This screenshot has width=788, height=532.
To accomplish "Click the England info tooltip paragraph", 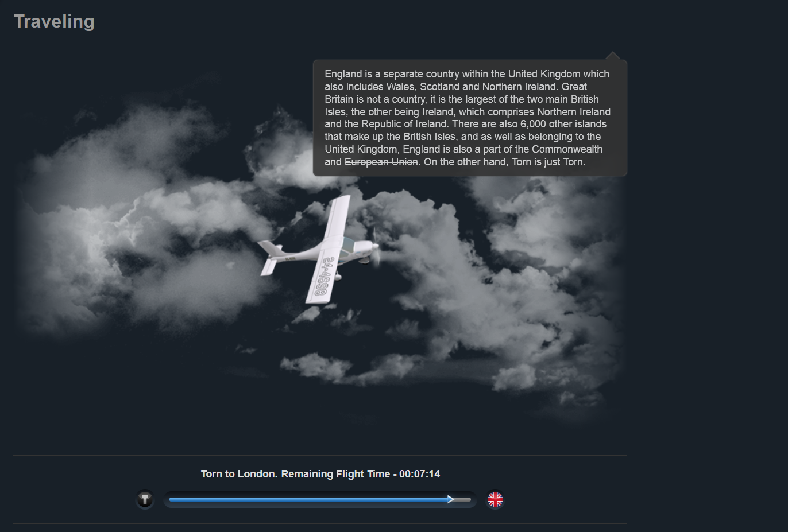I will coord(469,118).
